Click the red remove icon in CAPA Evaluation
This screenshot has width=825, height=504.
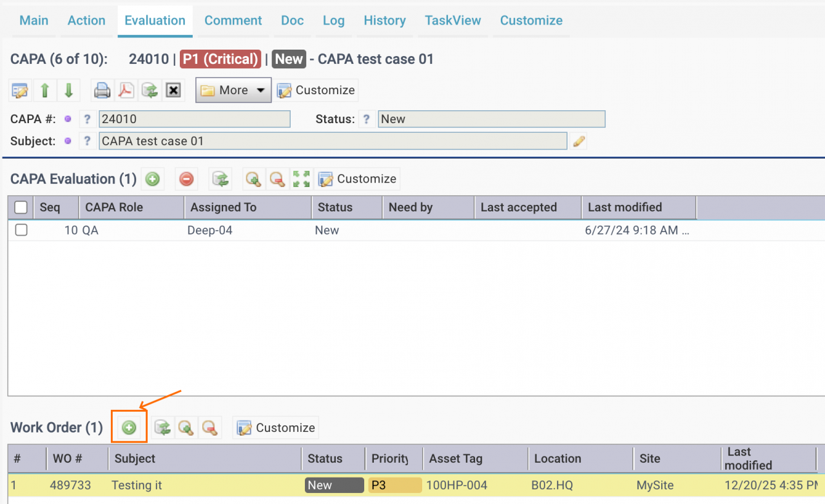coord(186,179)
